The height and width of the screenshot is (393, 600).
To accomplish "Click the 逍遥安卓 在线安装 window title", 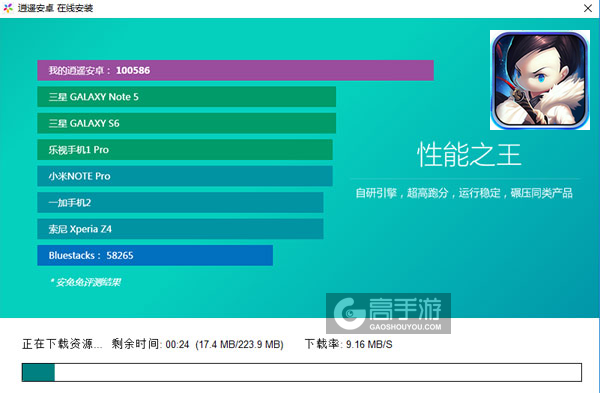I will pos(55,8).
